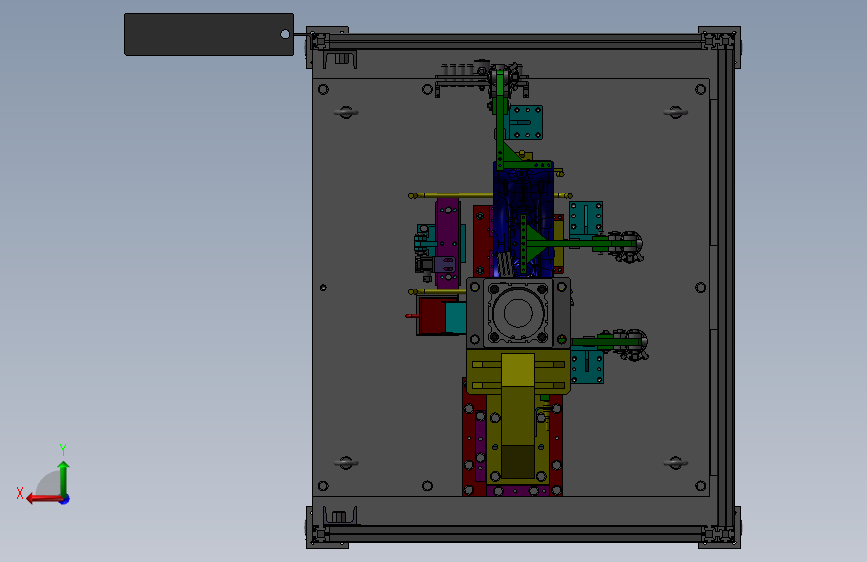This screenshot has width=867, height=562.
Task: Select the bottom-right handle on the base plate
Action: pyautogui.click(x=675, y=462)
